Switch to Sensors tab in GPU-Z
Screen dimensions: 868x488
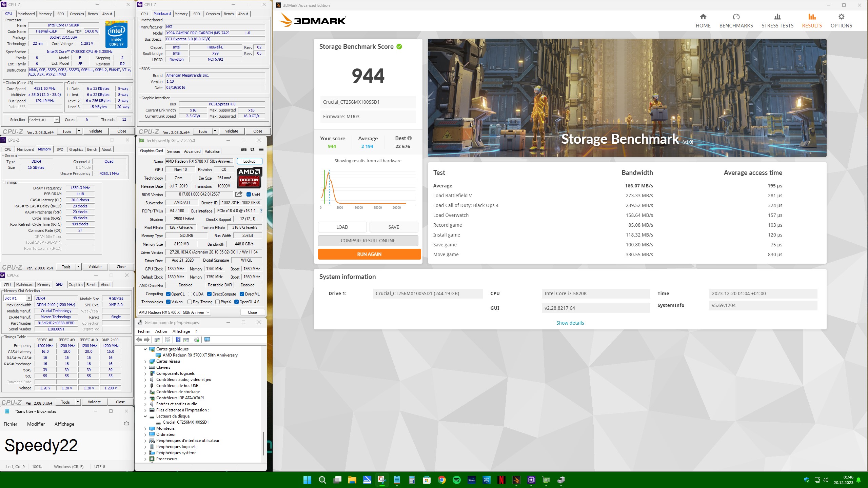tap(173, 151)
